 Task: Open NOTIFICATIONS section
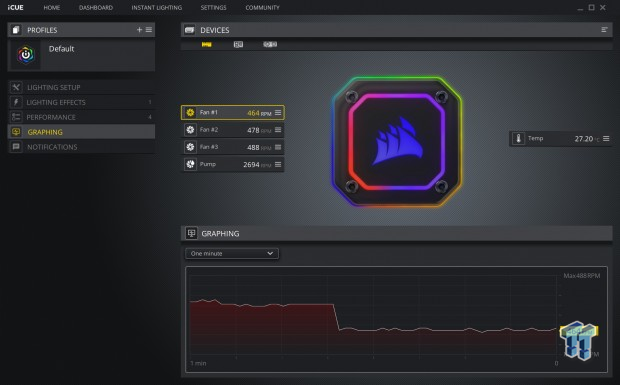click(x=81, y=147)
